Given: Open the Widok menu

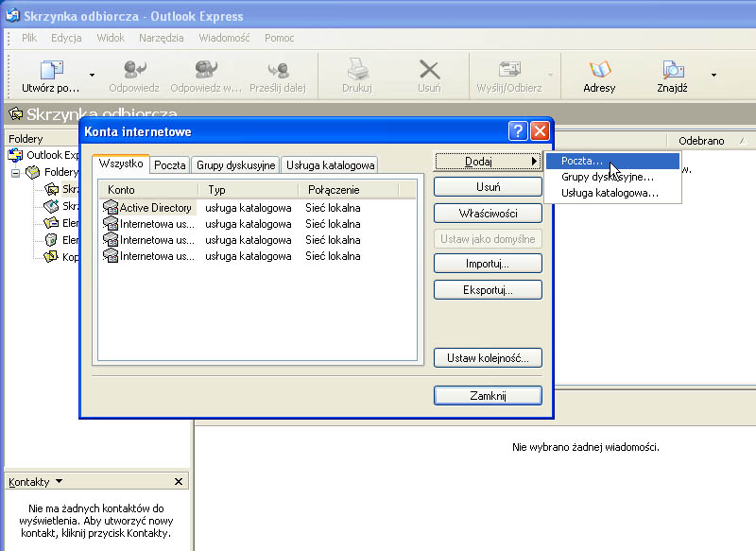Looking at the screenshot, I should (x=111, y=38).
